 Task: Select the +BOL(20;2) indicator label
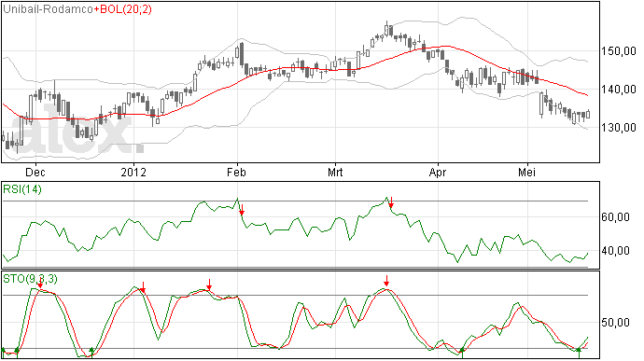pyautogui.click(x=122, y=9)
